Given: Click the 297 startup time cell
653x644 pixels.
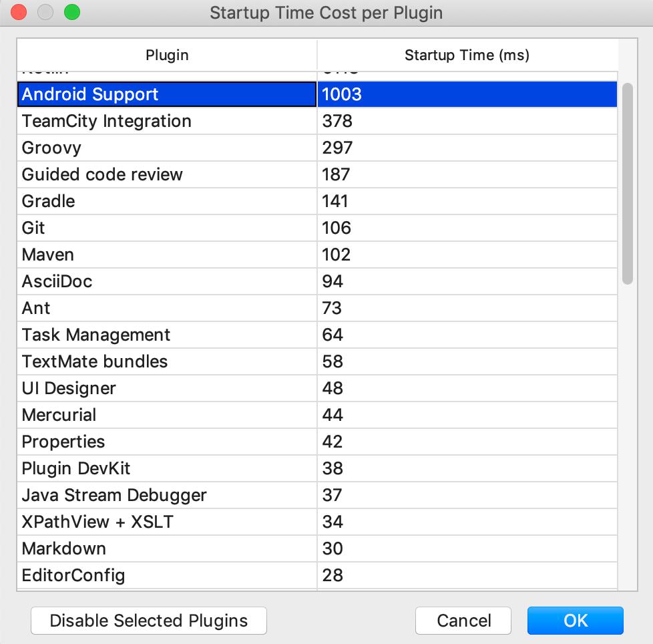Looking at the screenshot, I should [x=467, y=148].
